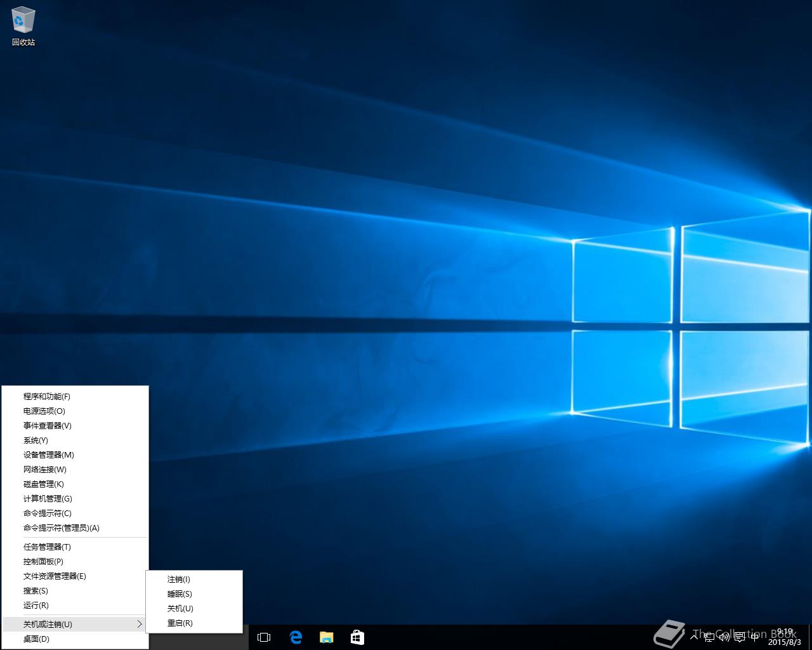Screen dimensions: 812x650
Task: Open 控制面板(P) from the menu
Action: point(43,562)
